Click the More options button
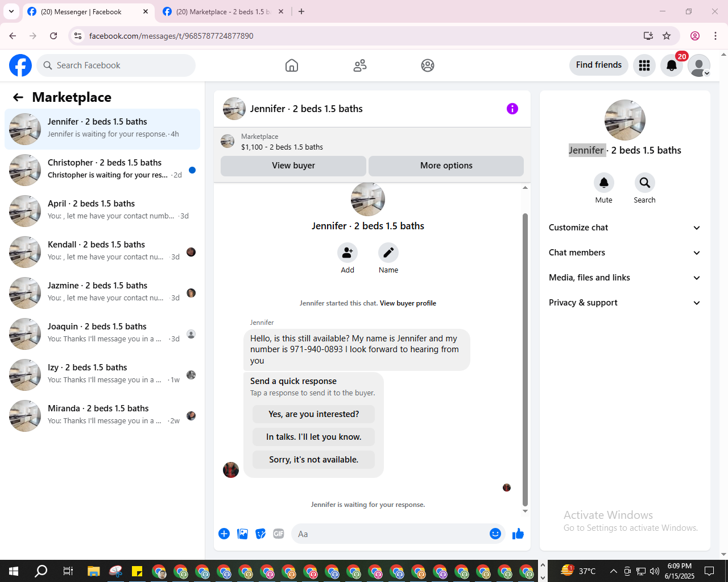728x582 pixels. point(446,166)
